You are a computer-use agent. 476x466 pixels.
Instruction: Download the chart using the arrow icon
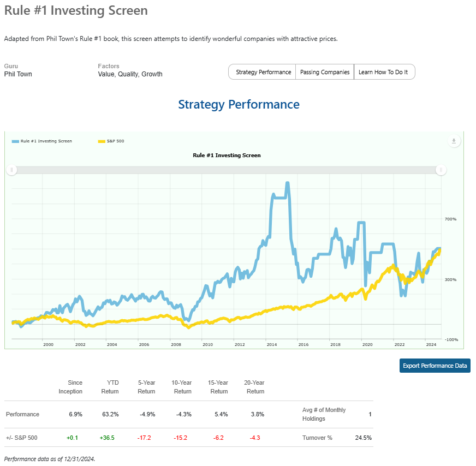tap(454, 141)
